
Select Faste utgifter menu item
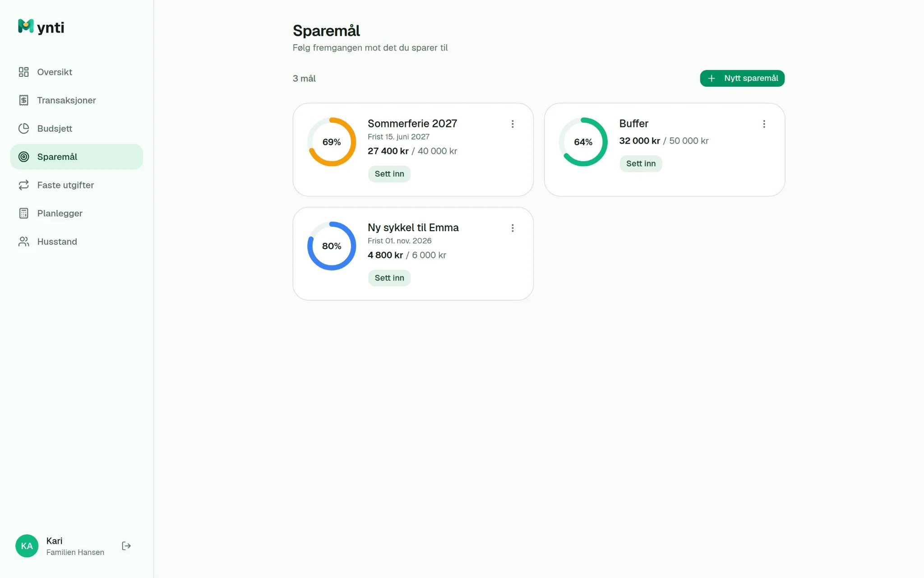tap(77, 185)
